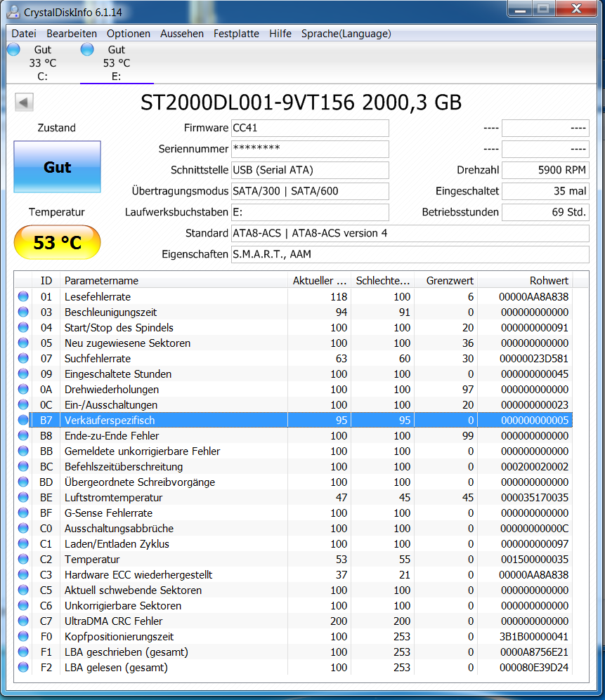605x700 pixels.
Task: Sort by Parametername column header
Action: point(174,280)
